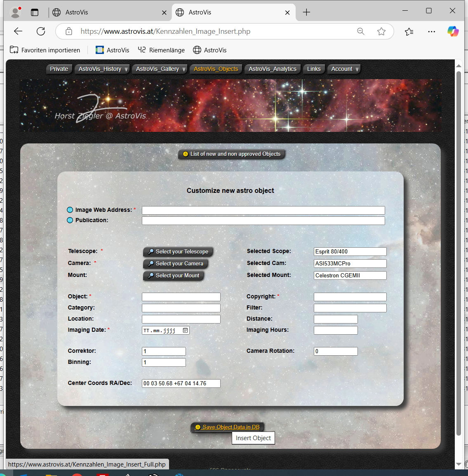
Task: Open the Copilot sidebar
Action: point(453,31)
